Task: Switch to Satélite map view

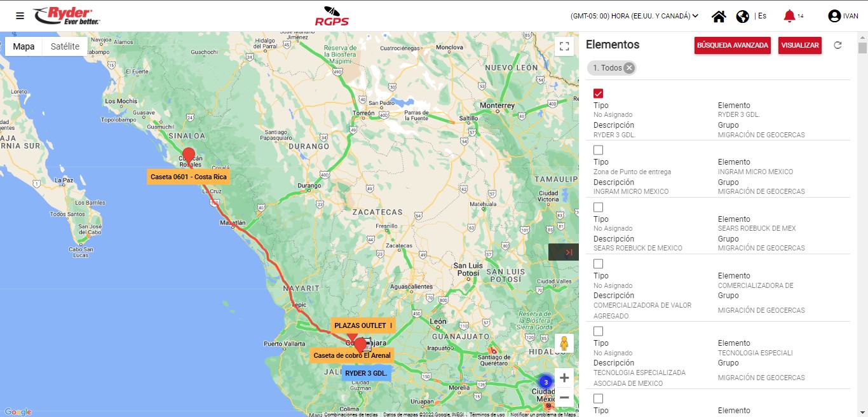Action: point(65,46)
